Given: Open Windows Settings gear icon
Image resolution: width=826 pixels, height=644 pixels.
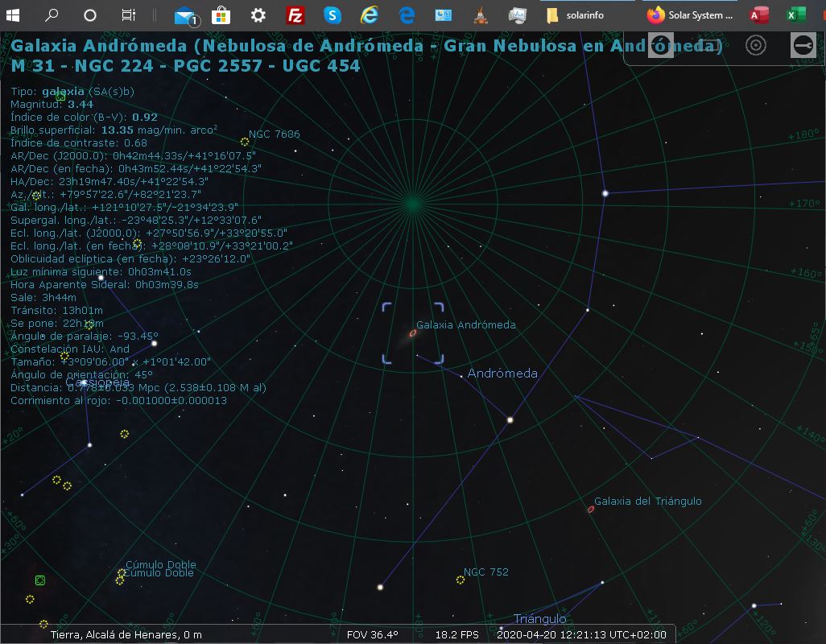Looking at the screenshot, I should pyautogui.click(x=258, y=14).
